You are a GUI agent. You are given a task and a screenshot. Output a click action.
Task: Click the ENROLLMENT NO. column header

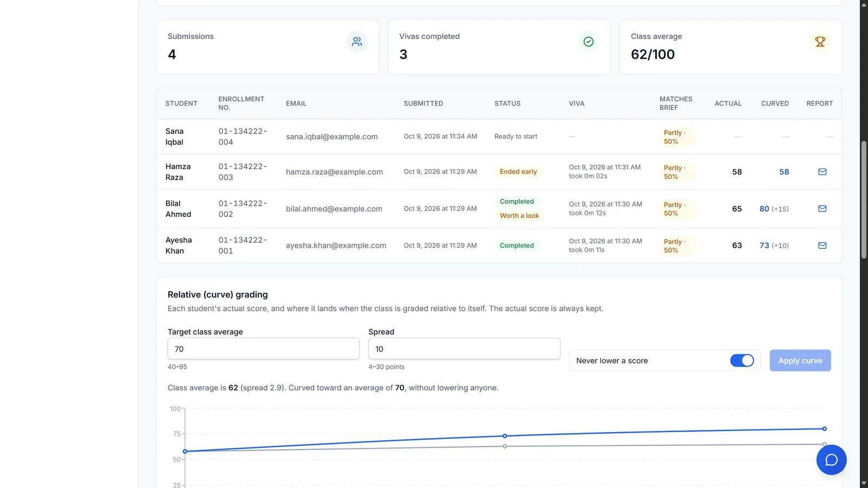pyautogui.click(x=241, y=104)
